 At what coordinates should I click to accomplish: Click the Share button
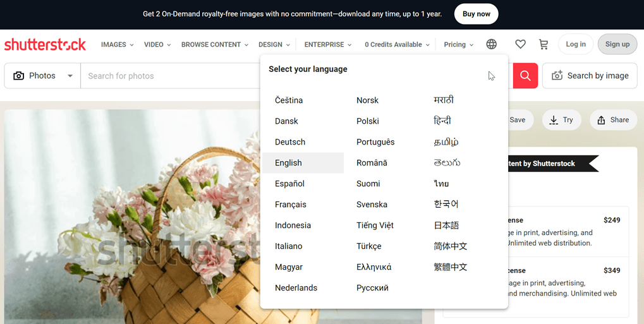click(x=613, y=120)
